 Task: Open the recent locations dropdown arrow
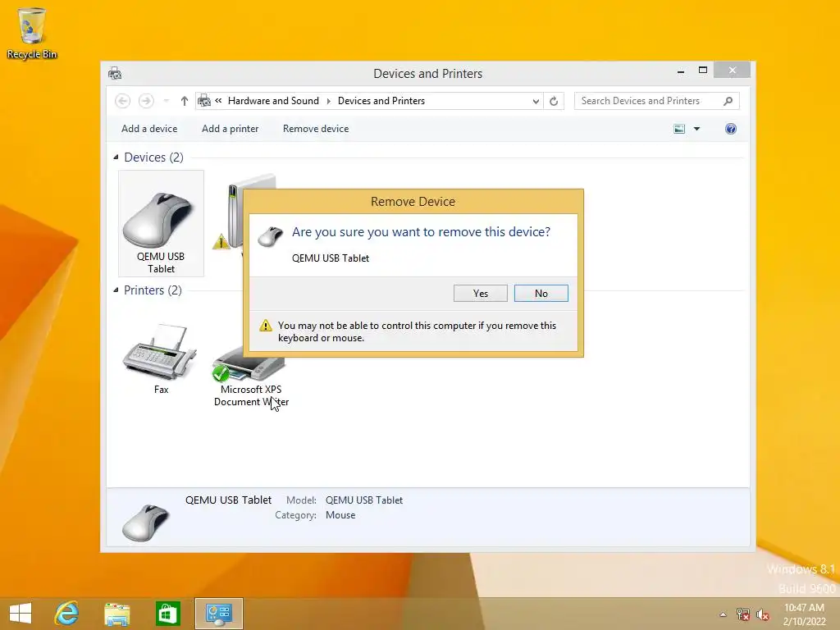(166, 101)
